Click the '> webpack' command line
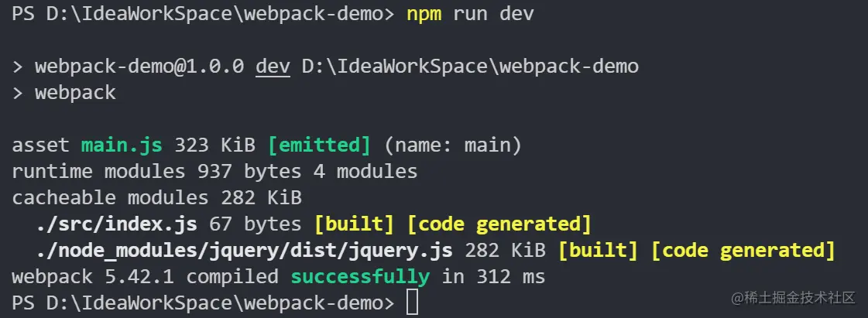 64,93
